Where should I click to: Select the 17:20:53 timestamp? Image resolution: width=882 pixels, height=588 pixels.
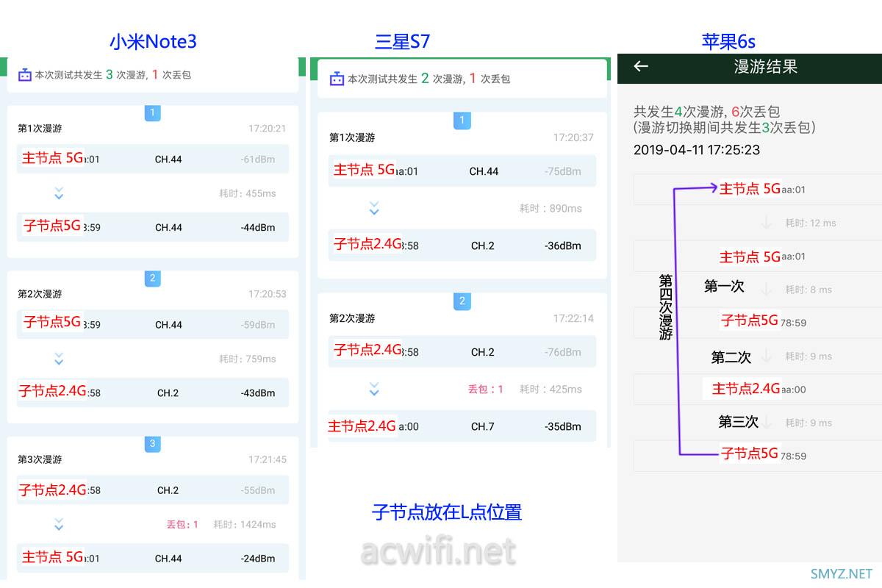(267, 293)
